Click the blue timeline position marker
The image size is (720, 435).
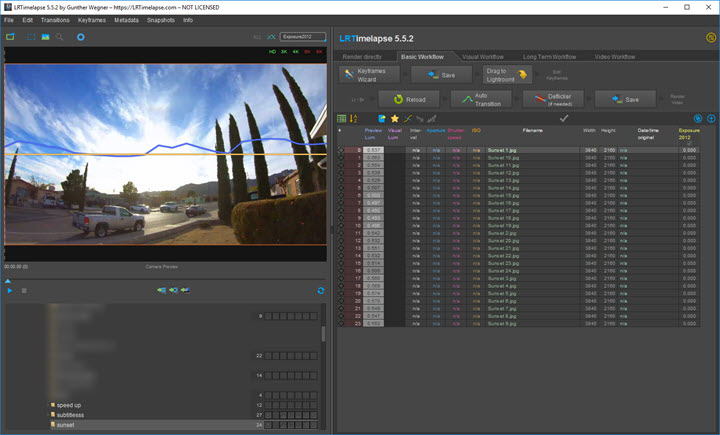pos(8,280)
